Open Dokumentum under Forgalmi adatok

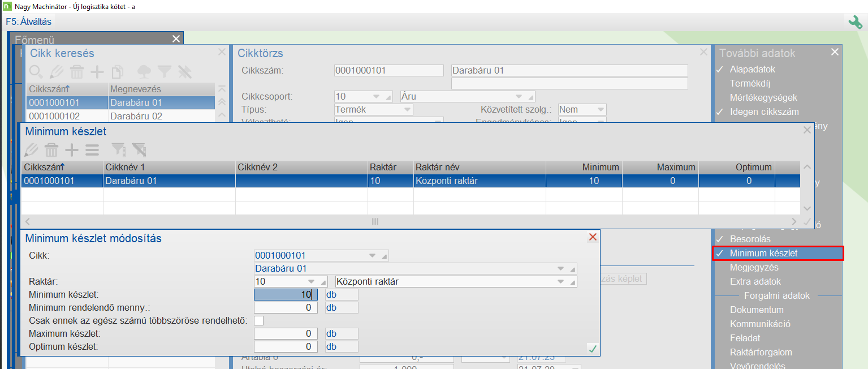757,310
